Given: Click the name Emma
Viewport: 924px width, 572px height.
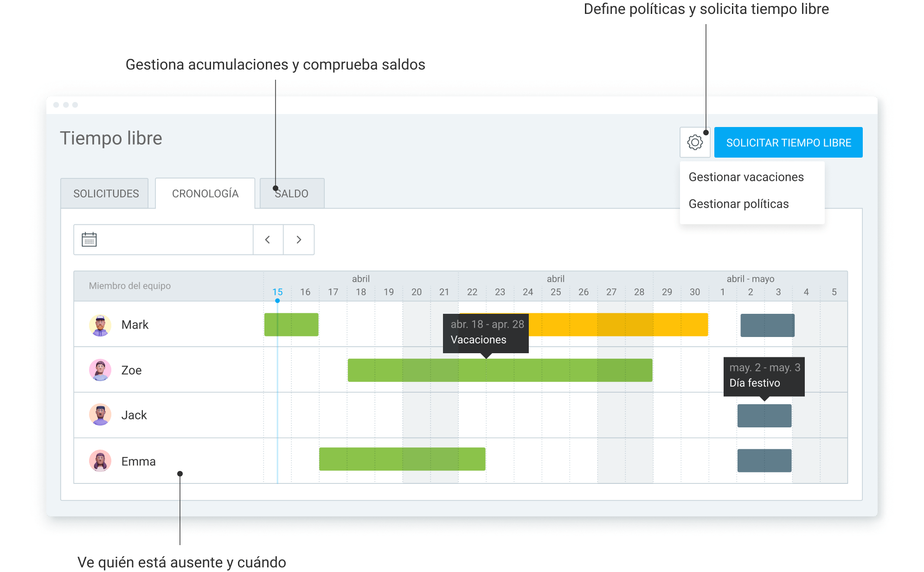Looking at the screenshot, I should [x=138, y=462].
